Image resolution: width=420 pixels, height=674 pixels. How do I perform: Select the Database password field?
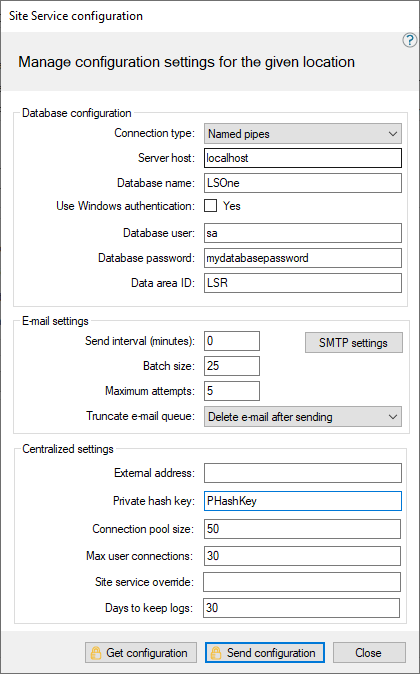[303, 258]
